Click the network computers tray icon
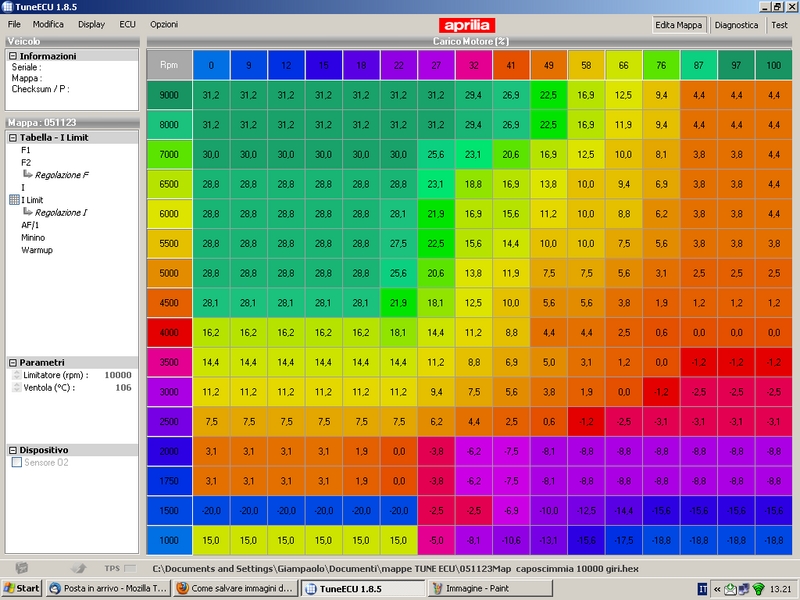The image size is (800, 600). [744, 589]
